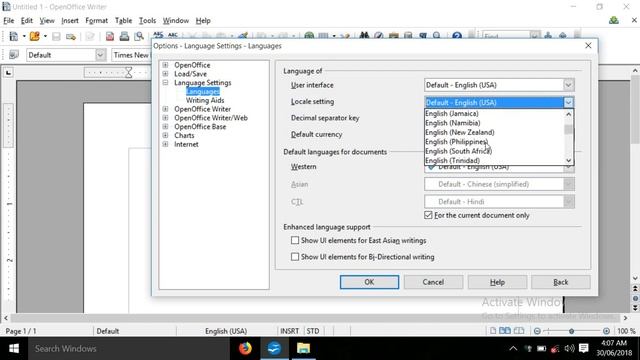The width and height of the screenshot is (640, 360).
Task: Choose English (New Zealand) from locale list
Action: [494, 132]
